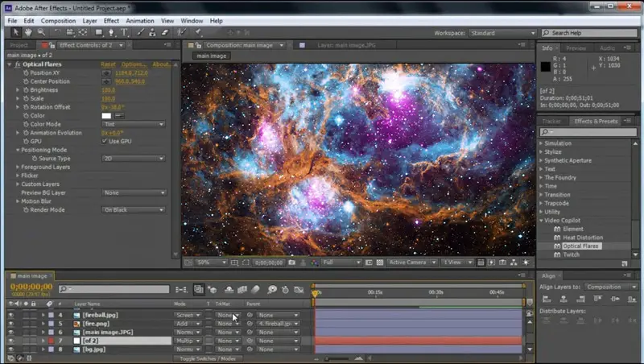Toggle visibility of bg.jpg layer

tap(10, 350)
